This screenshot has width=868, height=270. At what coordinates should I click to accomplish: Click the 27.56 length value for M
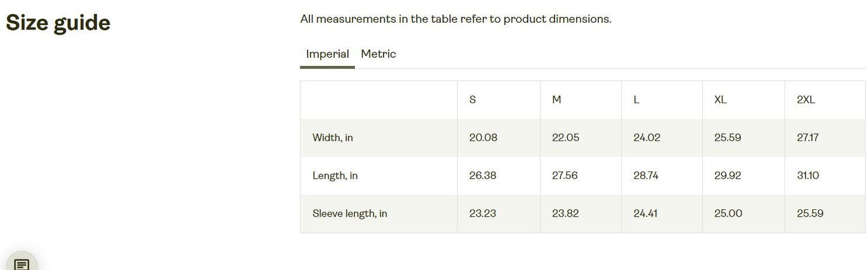tap(565, 176)
